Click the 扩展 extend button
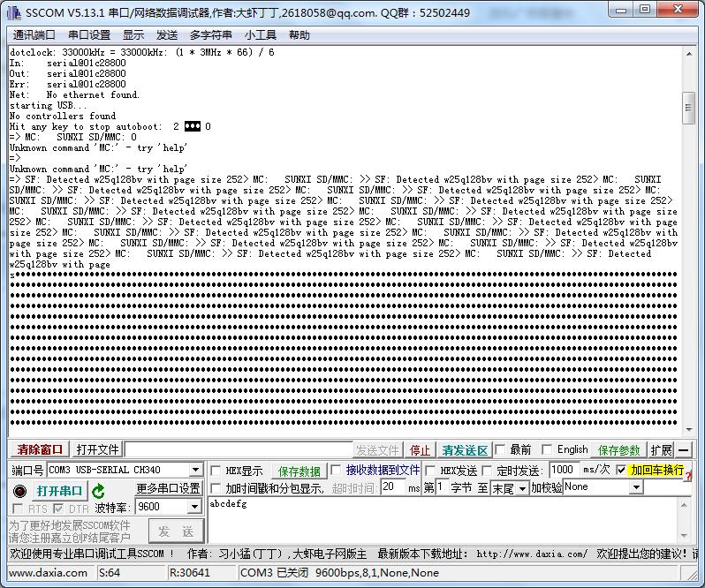 tap(662, 450)
